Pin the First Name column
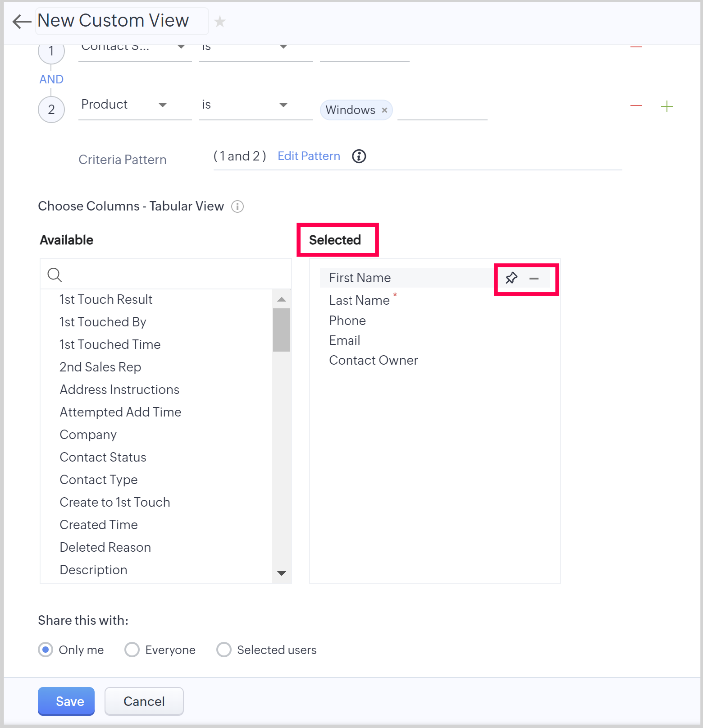This screenshot has width=703, height=728. (x=511, y=278)
